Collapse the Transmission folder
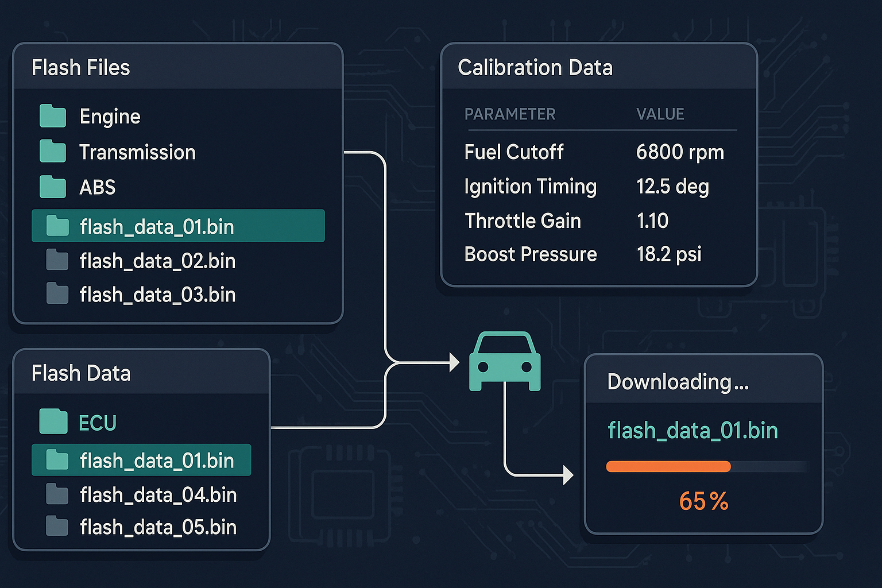 (137, 152)
